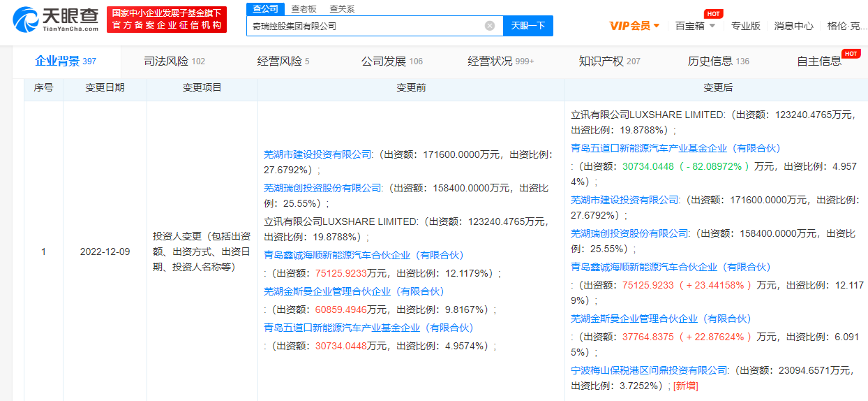Switch to 自主信息 tab
868x401 pixels.
(x=819, y=61)
